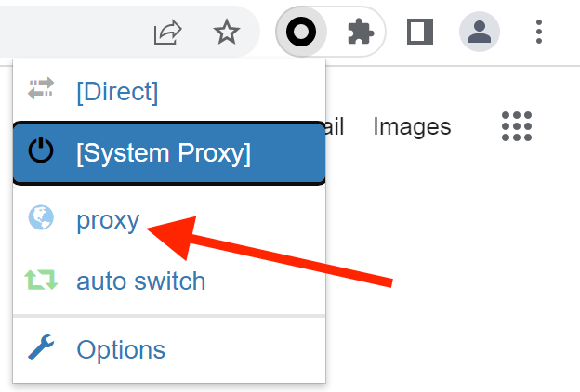Go to the Images link
The image size is (580, 392).
tap(412, 126)
